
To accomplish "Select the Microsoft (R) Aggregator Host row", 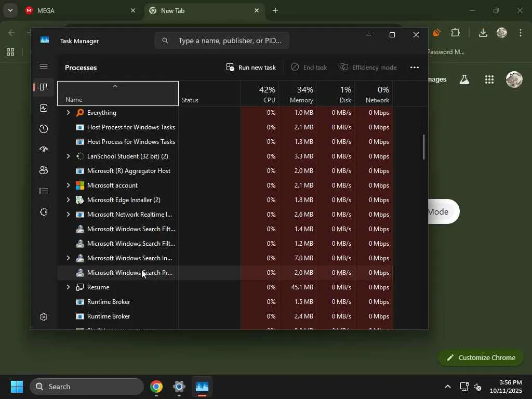I will (x=225, y=170).
